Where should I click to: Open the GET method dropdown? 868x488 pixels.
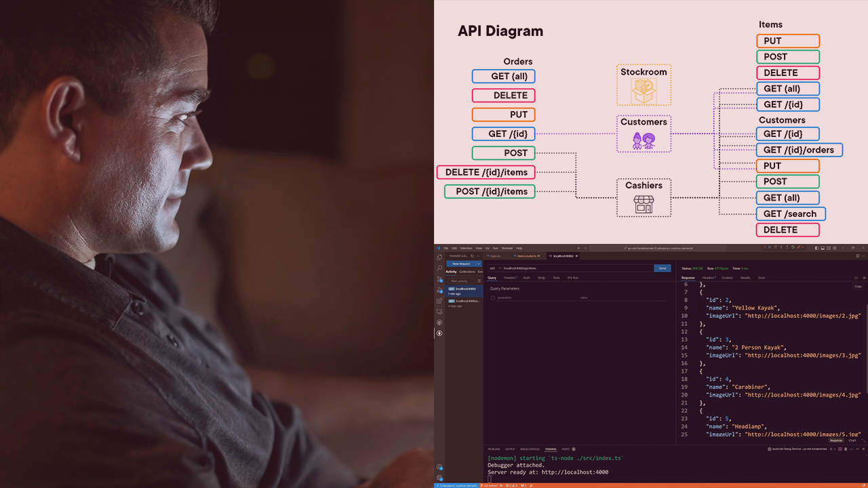pyautogui.click(x=494, y=268)
